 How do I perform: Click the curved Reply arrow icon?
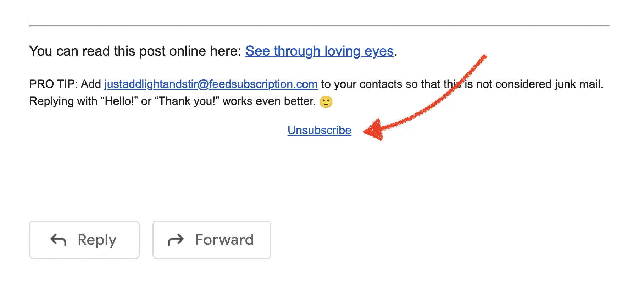click(x=59, y=240)
